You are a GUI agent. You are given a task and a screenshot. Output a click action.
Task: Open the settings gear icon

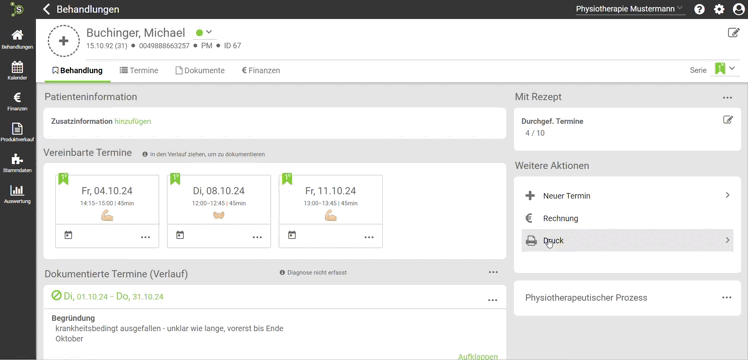tap(719, 9)
